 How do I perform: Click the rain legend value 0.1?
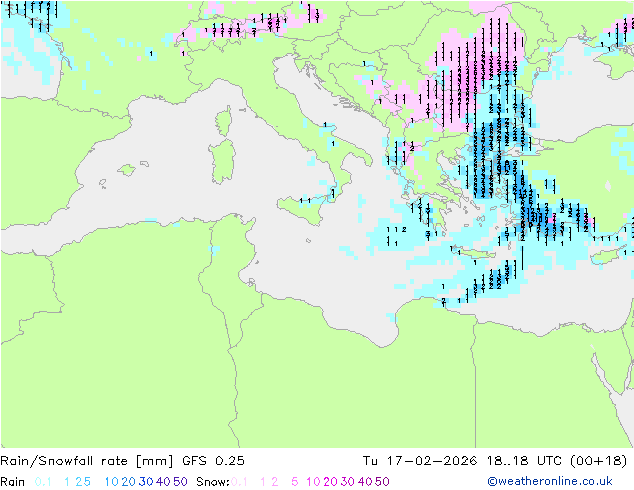click(x=43, y=482)
